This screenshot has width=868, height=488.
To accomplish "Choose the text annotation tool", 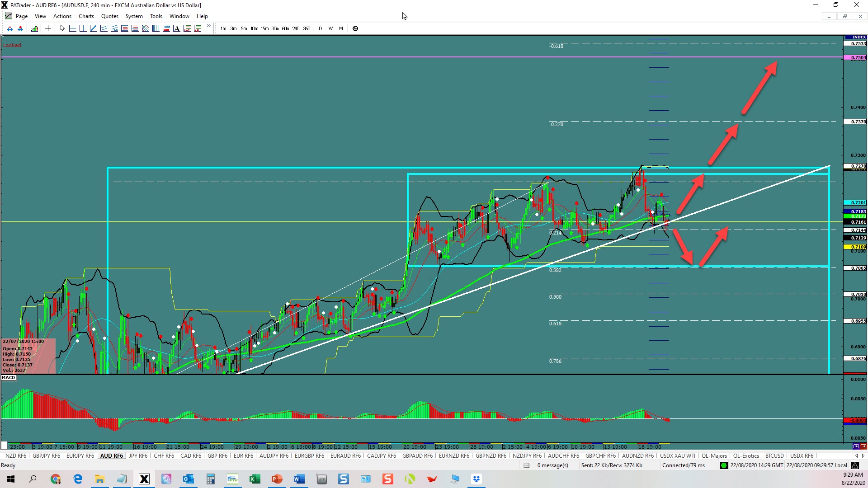I will 176,28.
